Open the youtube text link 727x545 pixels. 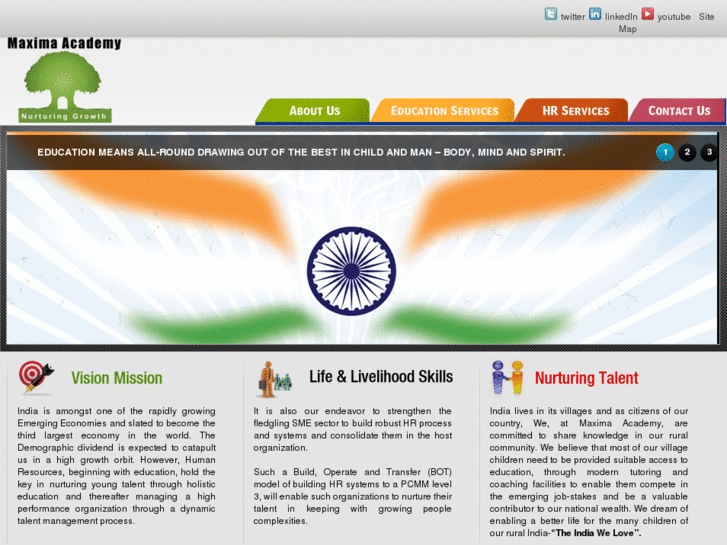pos(674,17)
